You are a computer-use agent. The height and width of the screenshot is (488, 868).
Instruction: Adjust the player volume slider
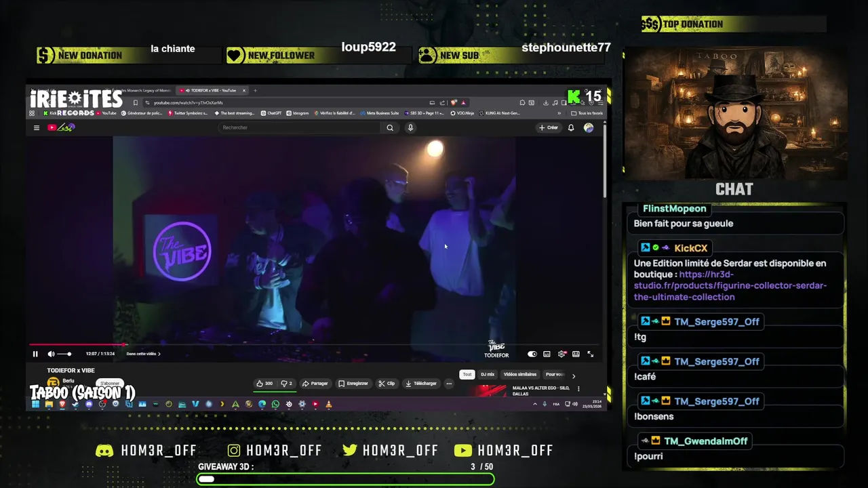point(64,354)
